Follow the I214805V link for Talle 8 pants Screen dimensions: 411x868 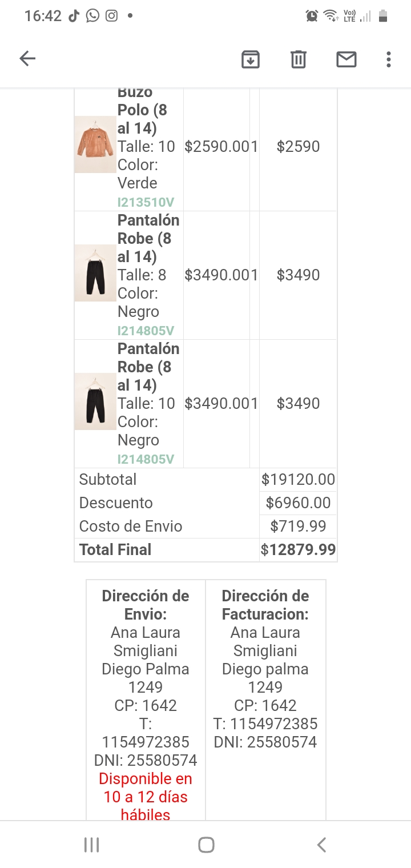pyautogui.click(x=146, y=331)
